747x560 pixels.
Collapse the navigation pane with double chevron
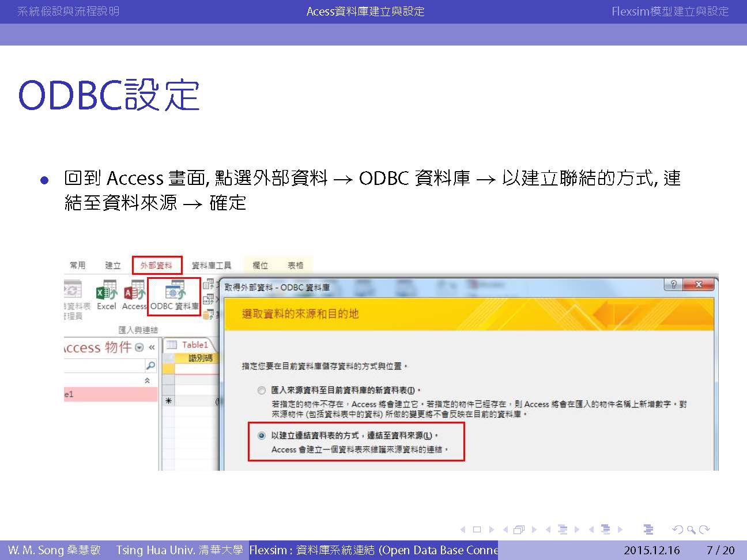click(152, 347)
